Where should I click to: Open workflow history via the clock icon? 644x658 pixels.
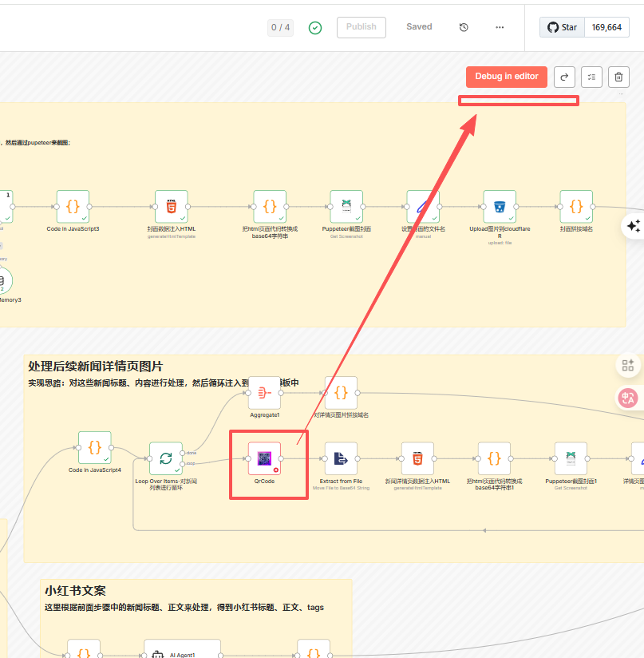coord(464,26)
